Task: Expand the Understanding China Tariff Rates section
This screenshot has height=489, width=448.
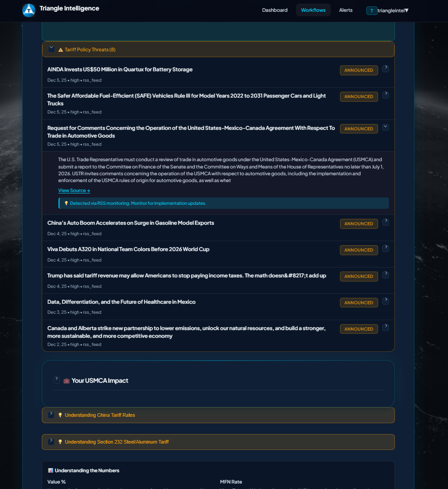Action: point(51,414)
